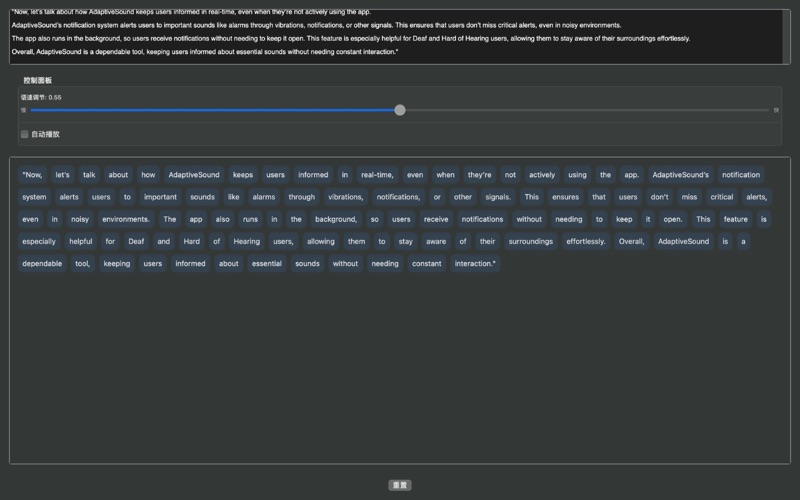Select the "aware" word chip
The width and height of the screenshot is (800, 500).
pos(436,241)
